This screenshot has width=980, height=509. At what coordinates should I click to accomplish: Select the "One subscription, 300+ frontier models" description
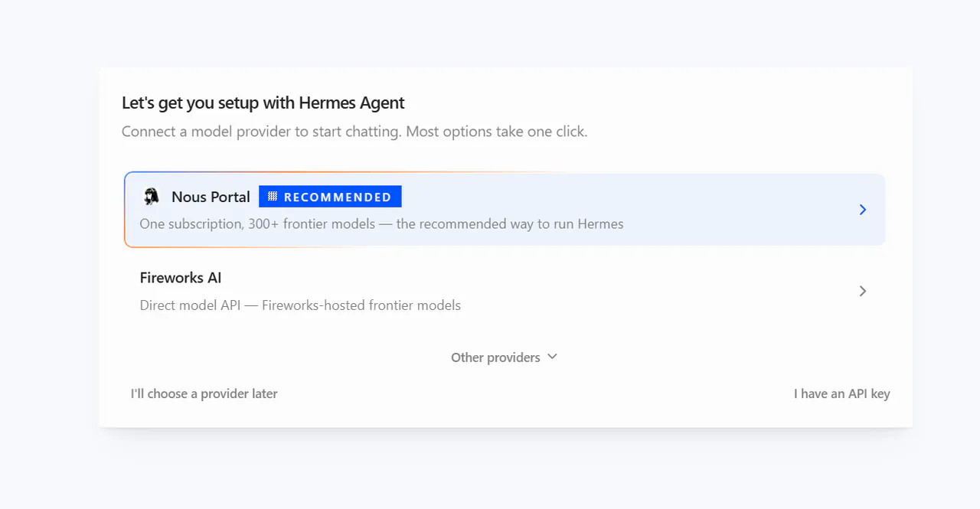click(257, 224)
